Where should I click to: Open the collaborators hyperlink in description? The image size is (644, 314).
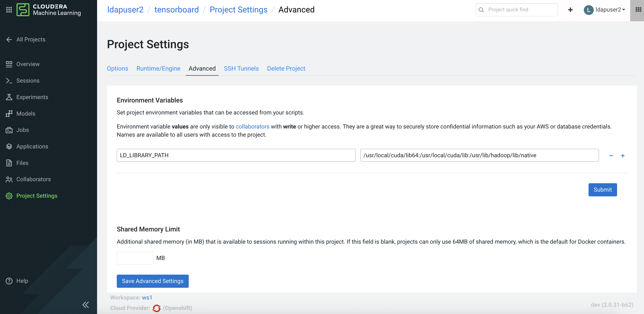(x=252, y=126)
